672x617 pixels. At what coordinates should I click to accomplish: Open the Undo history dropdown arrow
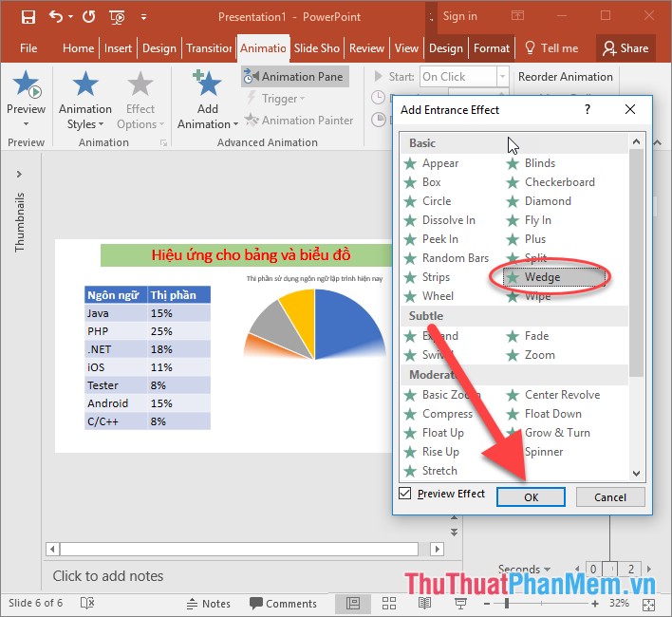coord(71,17)
